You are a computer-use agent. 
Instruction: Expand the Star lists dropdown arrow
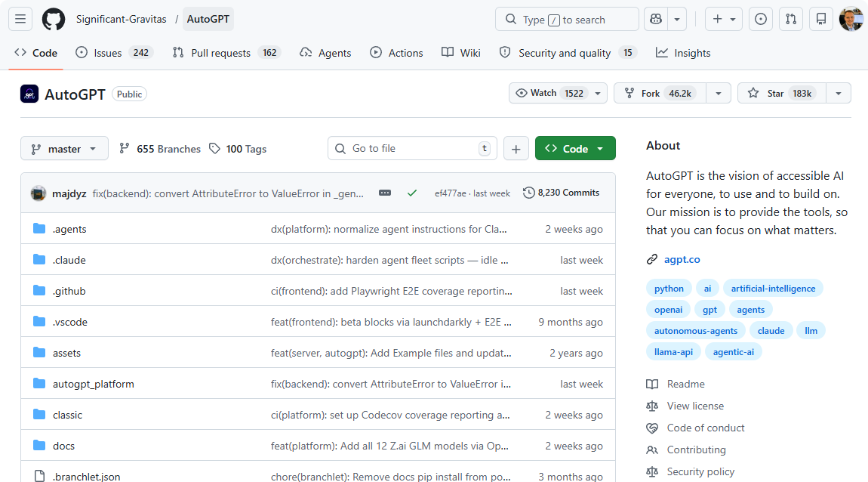[839, 93]
